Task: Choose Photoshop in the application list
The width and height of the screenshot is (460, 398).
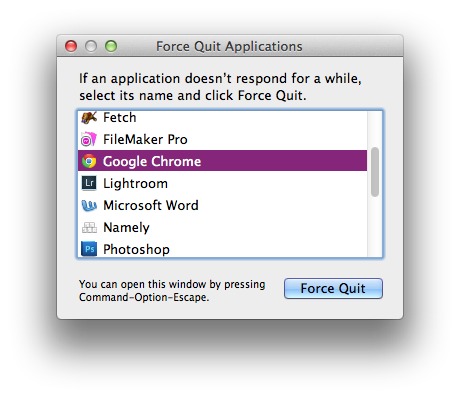Action: (223, 248)
